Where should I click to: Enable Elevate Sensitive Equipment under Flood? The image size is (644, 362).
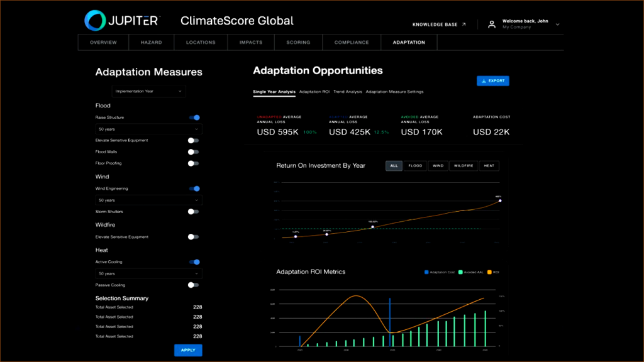(194, 140)
